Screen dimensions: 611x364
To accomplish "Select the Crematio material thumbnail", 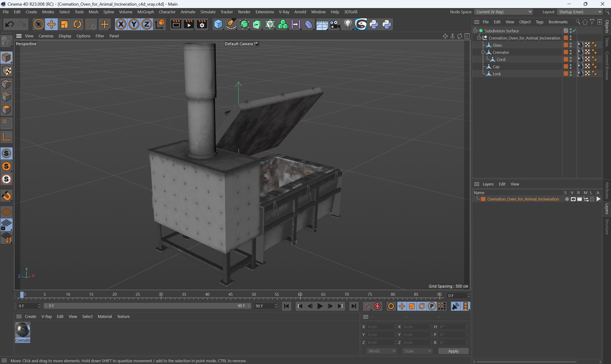I will pyautogui.click(x=23, y=332).
